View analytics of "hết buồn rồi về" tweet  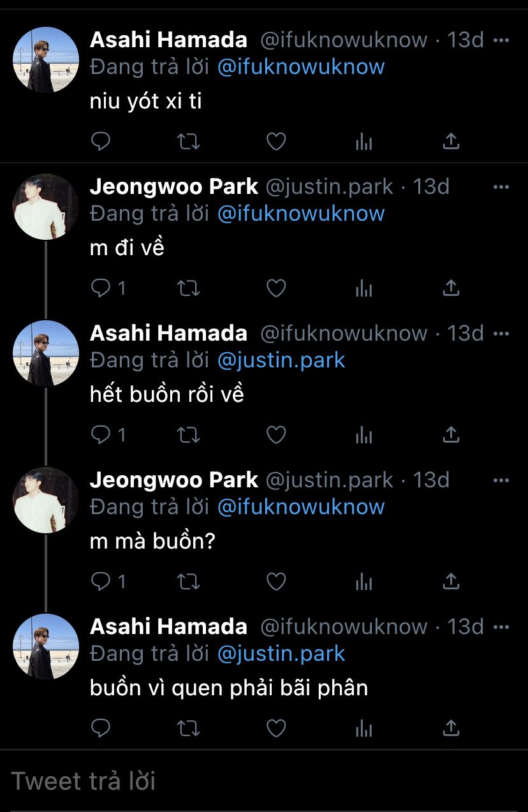tap(363, 435)
